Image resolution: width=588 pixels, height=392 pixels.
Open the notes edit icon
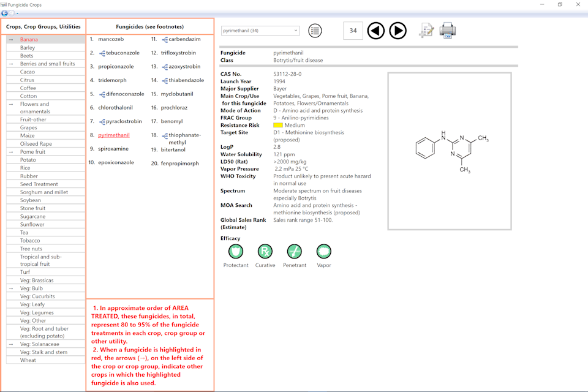(426, 30)
